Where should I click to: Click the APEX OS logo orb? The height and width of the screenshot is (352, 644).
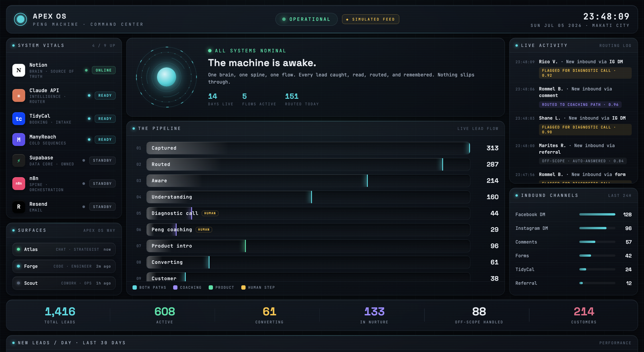pyautogui.click(x=21, y=19)
